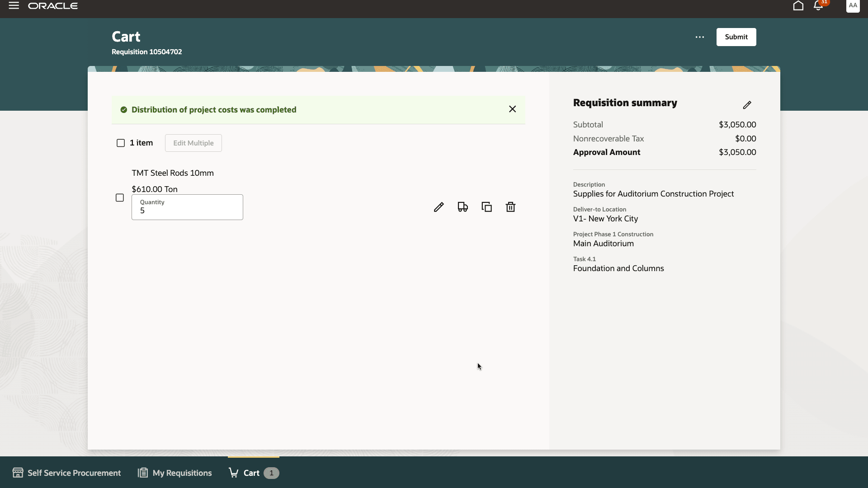This screenshot has height=488, width=868.
Task: Open the hamburger navigation menu
Action: pyautogui.click(x=14, y=6)
